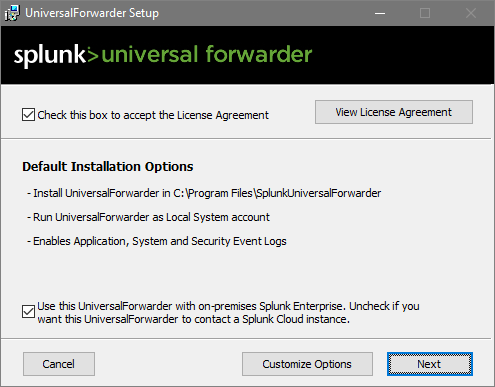Click the "Run as Local System account" line
Image resolution: width=495 pixels, height=387 pixels.
click(148, 217)
